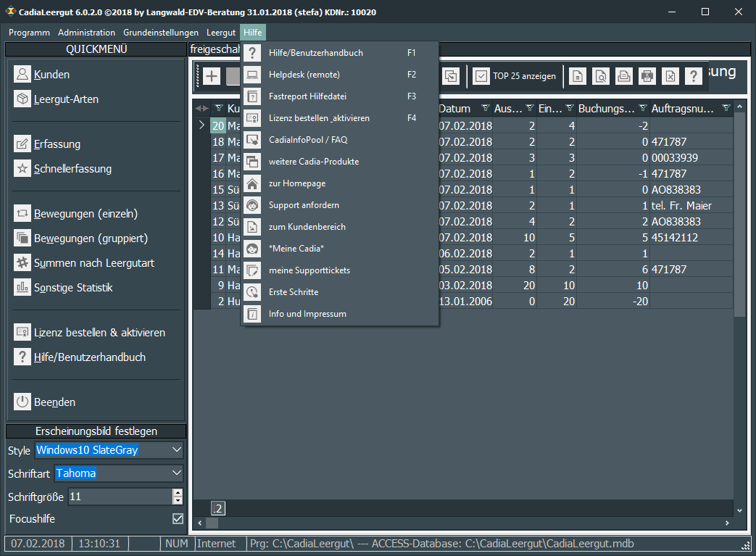Toggle the Focushilfe checkbox
Viewport: 756px width, 556px height.
tap(178, 519)
